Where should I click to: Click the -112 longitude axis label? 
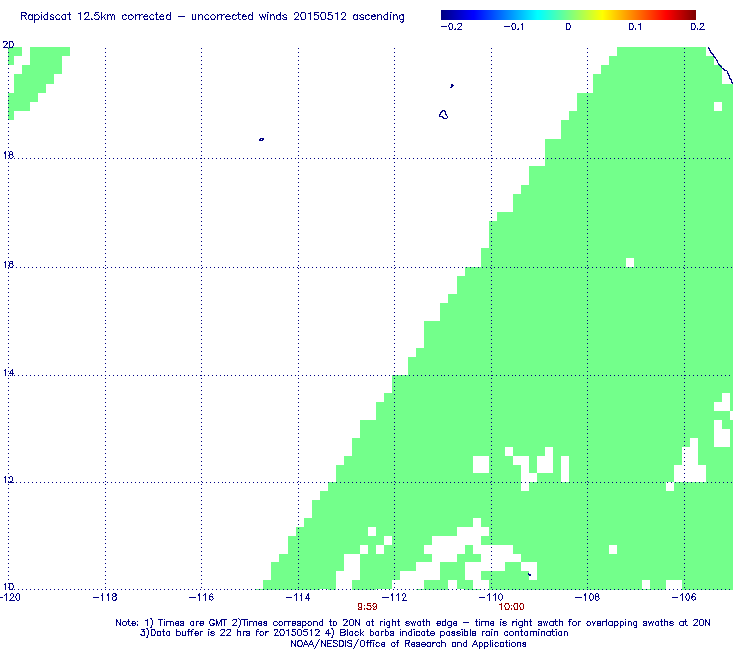click(x=394, y=597)
